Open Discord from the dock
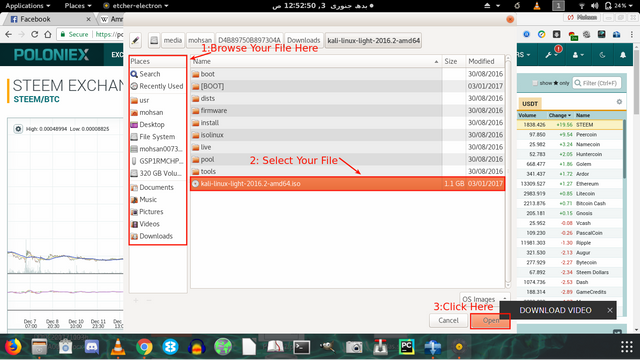Screen dimensions: 640x360 click(92, 347)
